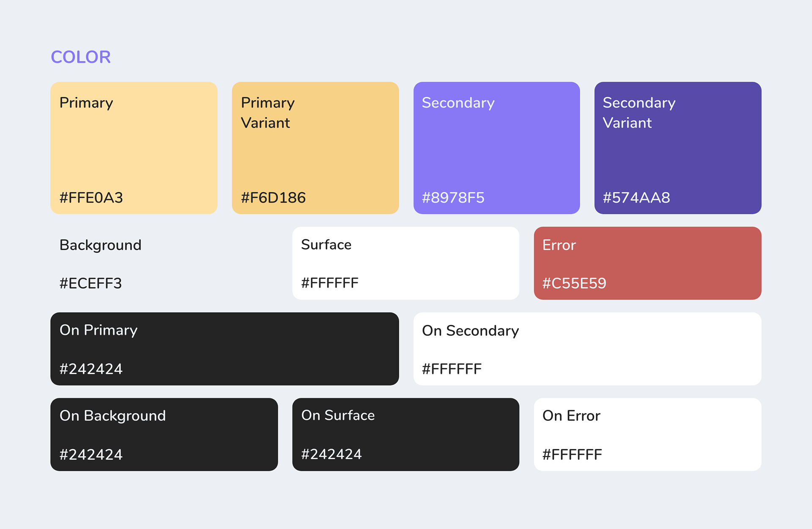
Task: Click the COLOR heading text
Action: (81, 57)
